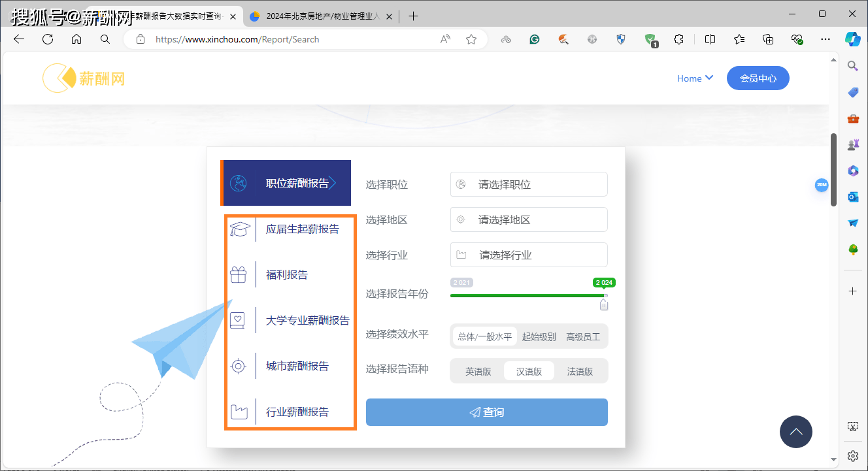Open sidebar paper plane Drop icon
Viewport: 868px width, 471px height.
(853, 223)
